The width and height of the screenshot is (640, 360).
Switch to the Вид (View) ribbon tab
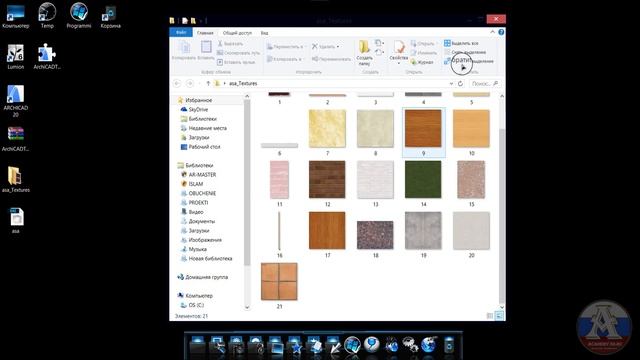[x=264, y=33]
